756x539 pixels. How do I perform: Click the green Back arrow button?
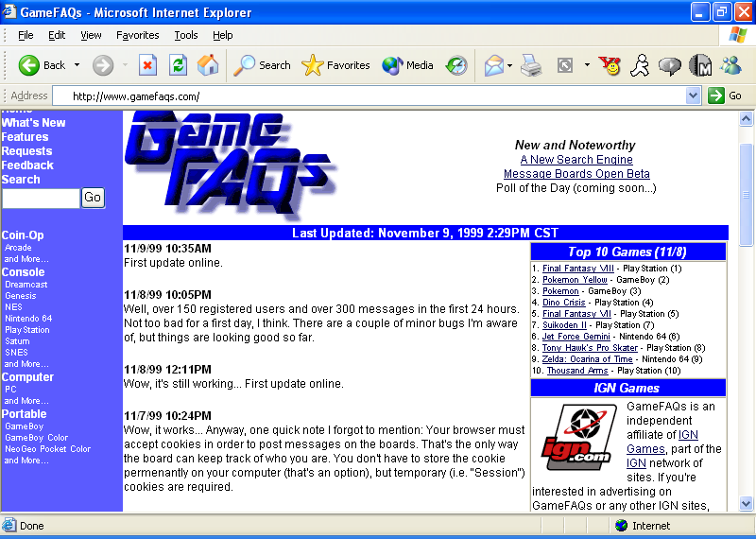click(x=29, y=65)
